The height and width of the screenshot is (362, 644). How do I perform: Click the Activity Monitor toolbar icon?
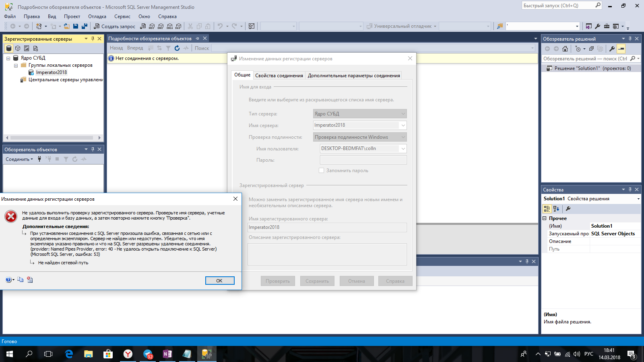[252, 26]
